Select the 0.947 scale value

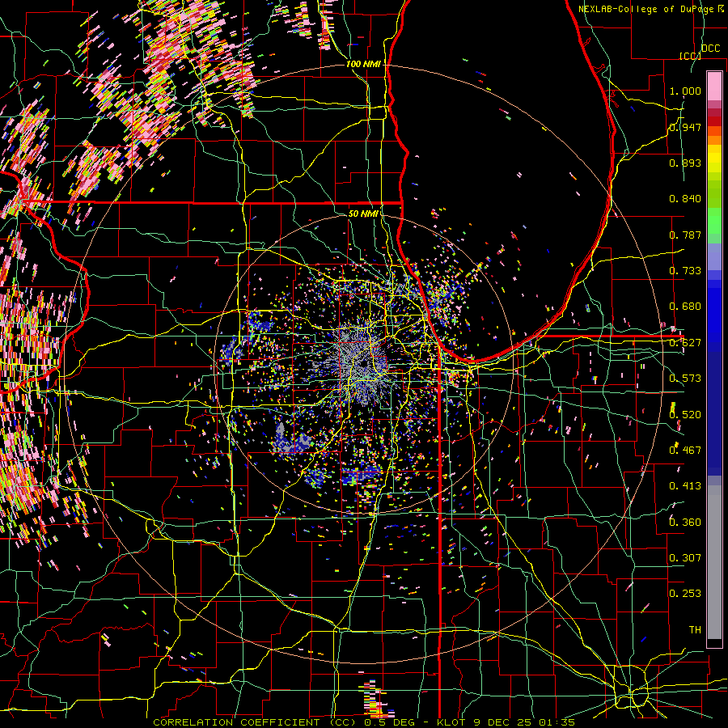point(685,127)
